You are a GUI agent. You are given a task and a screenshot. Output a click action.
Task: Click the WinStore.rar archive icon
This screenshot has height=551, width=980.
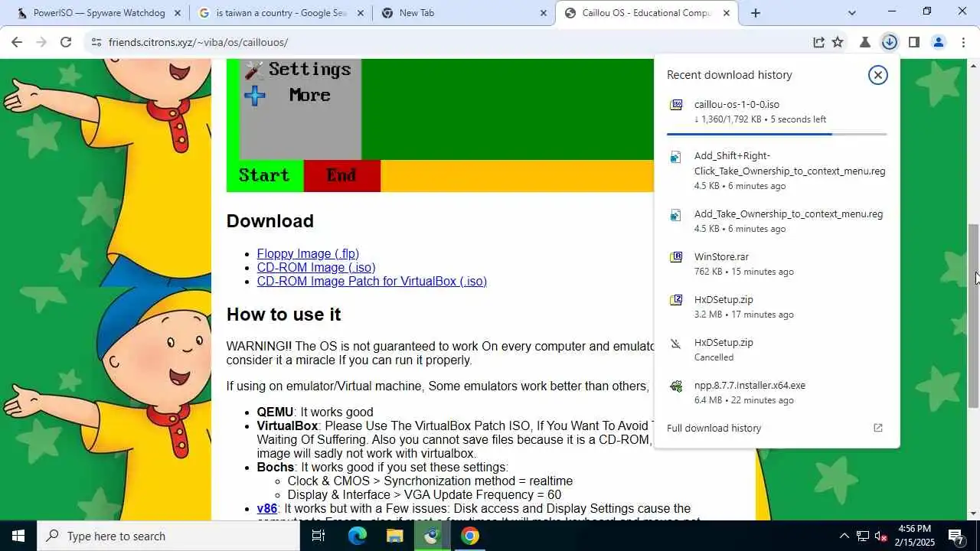(676, 257)
